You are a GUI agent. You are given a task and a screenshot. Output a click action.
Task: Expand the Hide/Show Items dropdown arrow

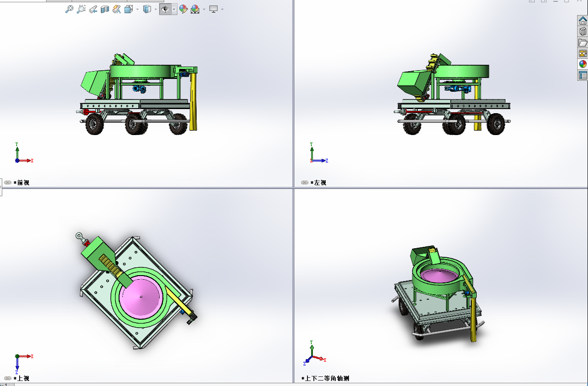[175, 9]
